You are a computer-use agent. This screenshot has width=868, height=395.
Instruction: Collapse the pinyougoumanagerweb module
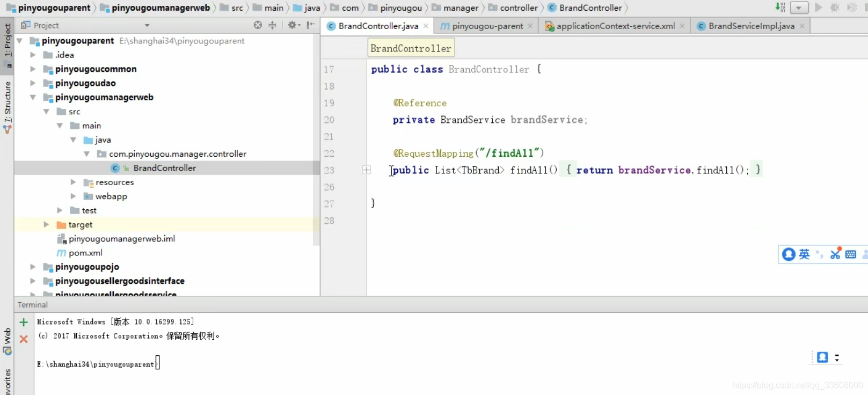point(33,97)
